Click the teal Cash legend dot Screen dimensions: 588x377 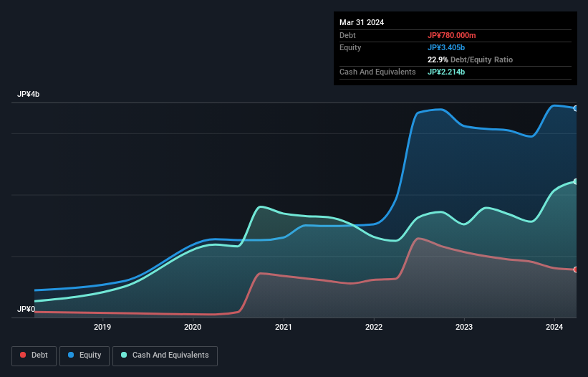[124, 355]
